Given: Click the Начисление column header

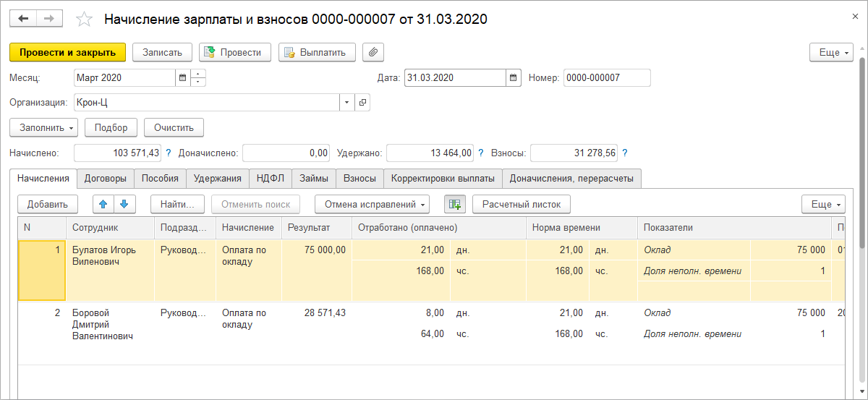Looking at the screenshot, I should pos(249,228).
